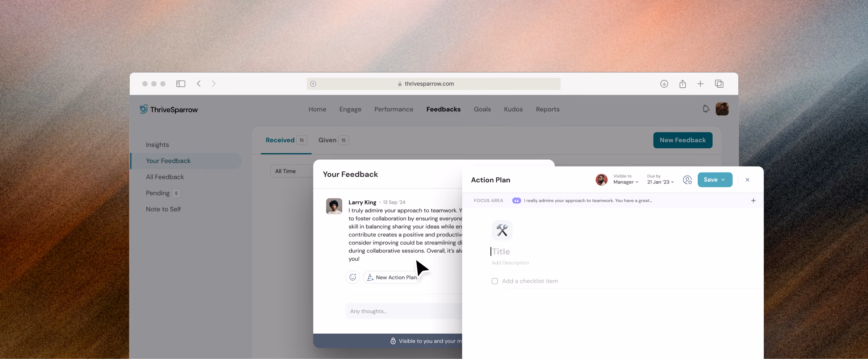Go forward using the browser forward arrow

(214, 84)
